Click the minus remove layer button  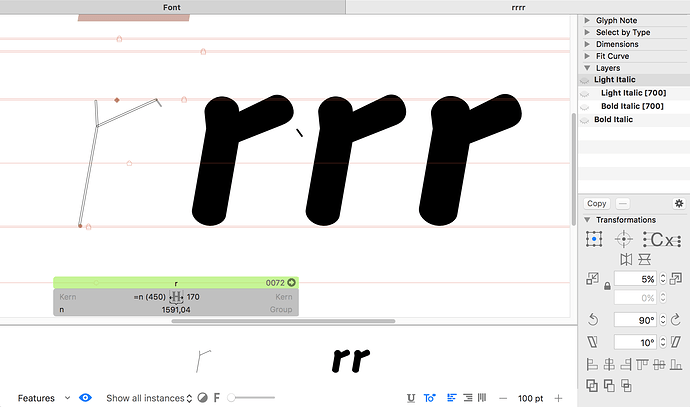point(622,203)
